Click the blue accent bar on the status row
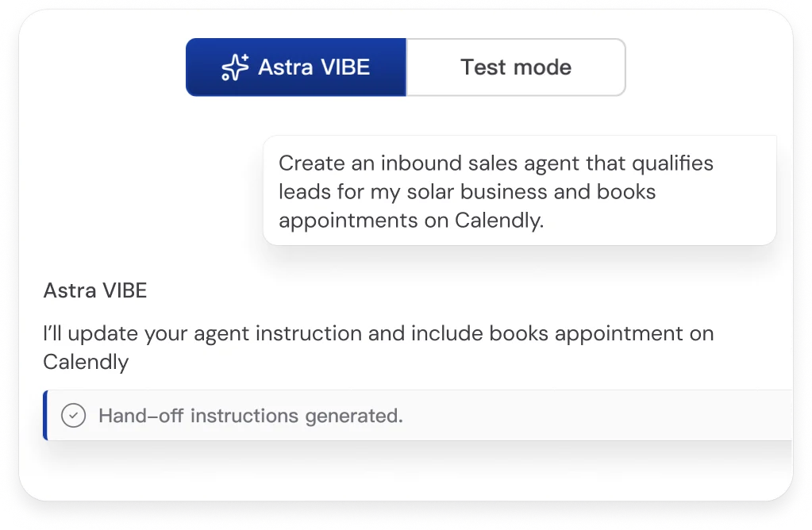The height and width of the screenshot is (530, 812). click(45, 415)
